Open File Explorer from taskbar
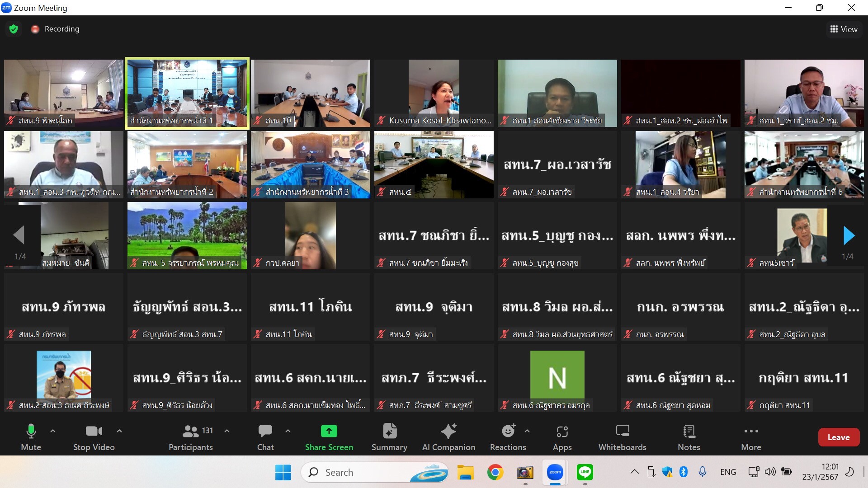 coord(465,473)
